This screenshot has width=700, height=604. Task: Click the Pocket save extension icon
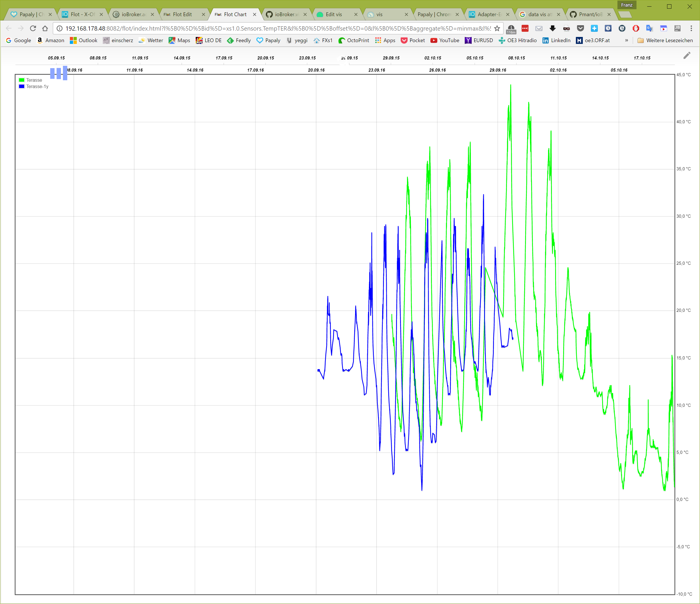(580, 28)
